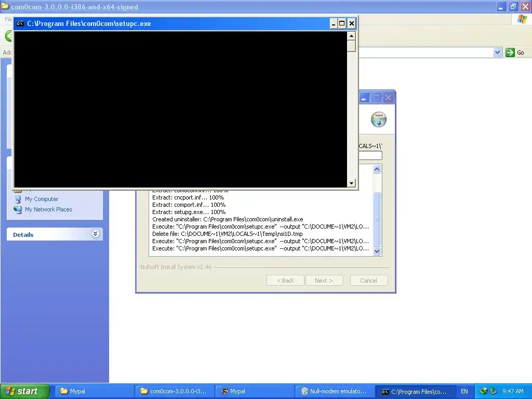This screenshot has width=532, height=399.
Task: Click the EN language indicator
Action: coord(464,391)
